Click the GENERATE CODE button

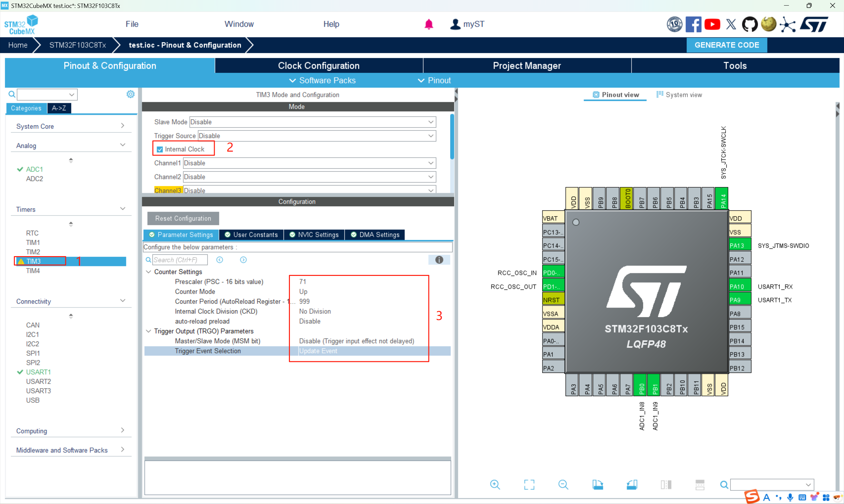coord(727,45)
